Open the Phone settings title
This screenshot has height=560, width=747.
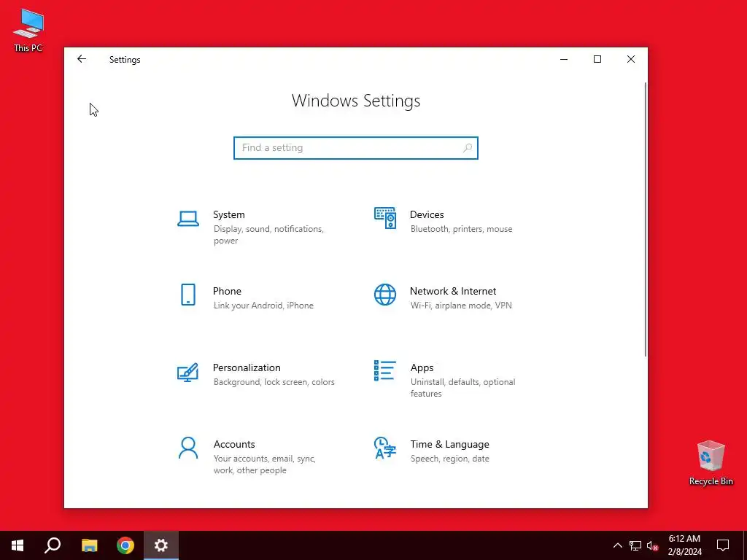(x=227, y=292)
